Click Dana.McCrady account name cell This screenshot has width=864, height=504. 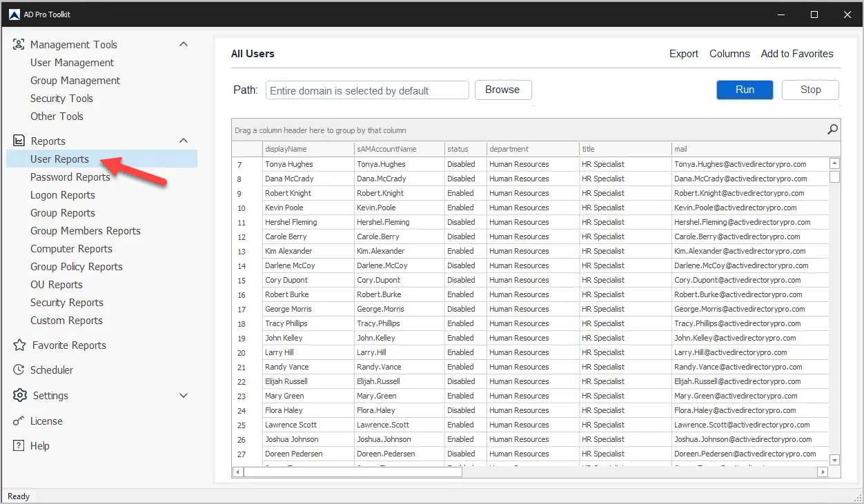pyautogui.click(x=399, y=179)
